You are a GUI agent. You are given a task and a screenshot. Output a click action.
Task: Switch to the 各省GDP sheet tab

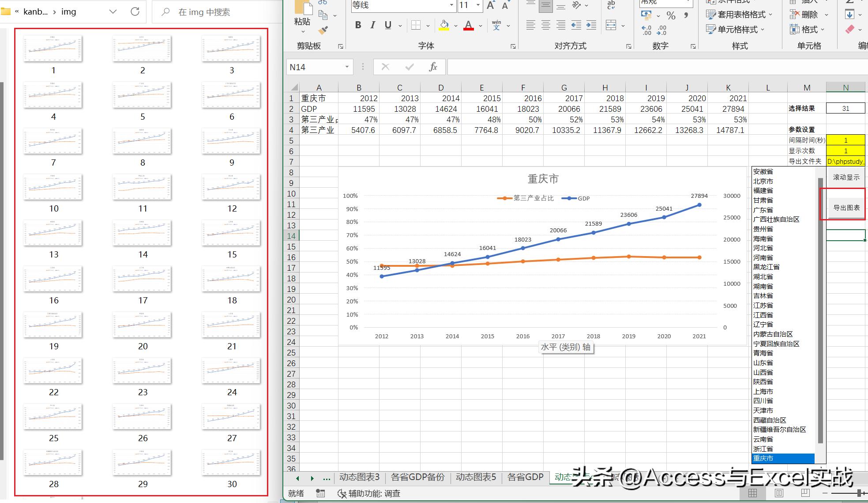coord(525,477)
